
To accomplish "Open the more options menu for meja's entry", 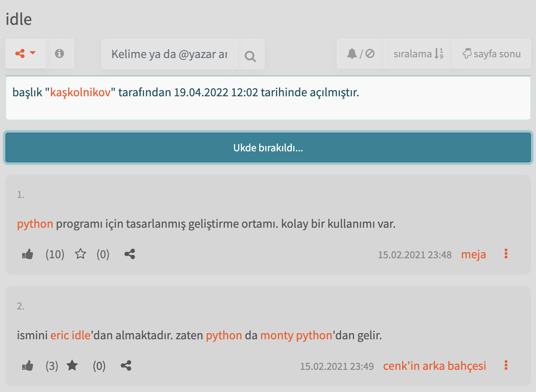I will tap(506, 254).
